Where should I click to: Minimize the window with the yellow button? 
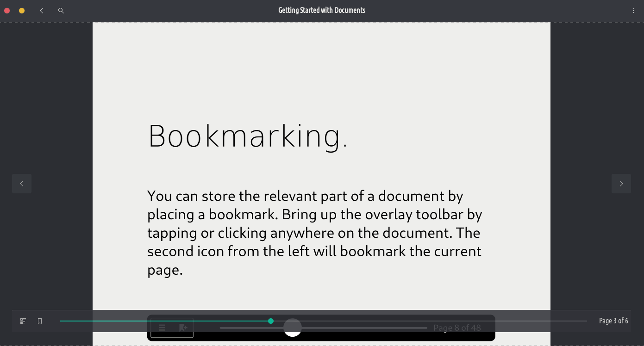click(x=22, y=11)
